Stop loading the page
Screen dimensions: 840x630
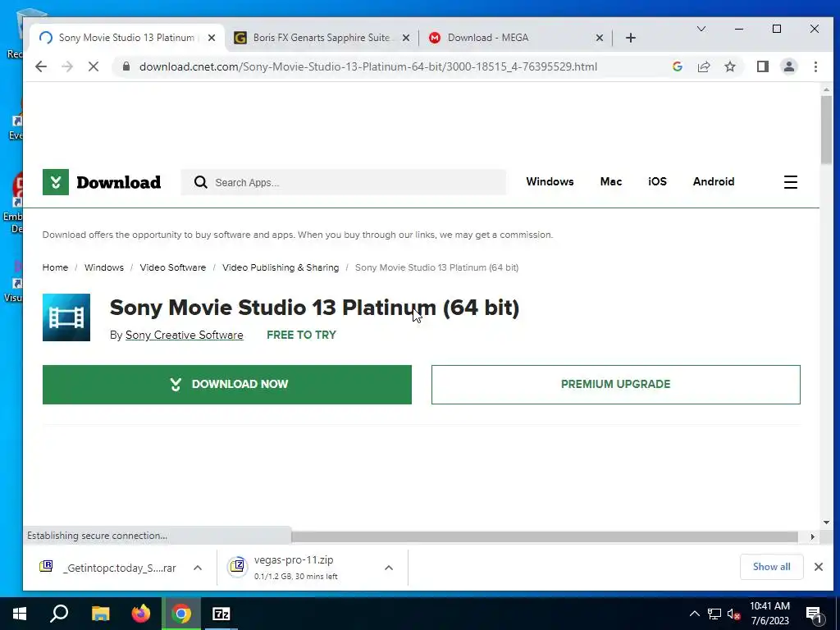[x=94, y=66]
